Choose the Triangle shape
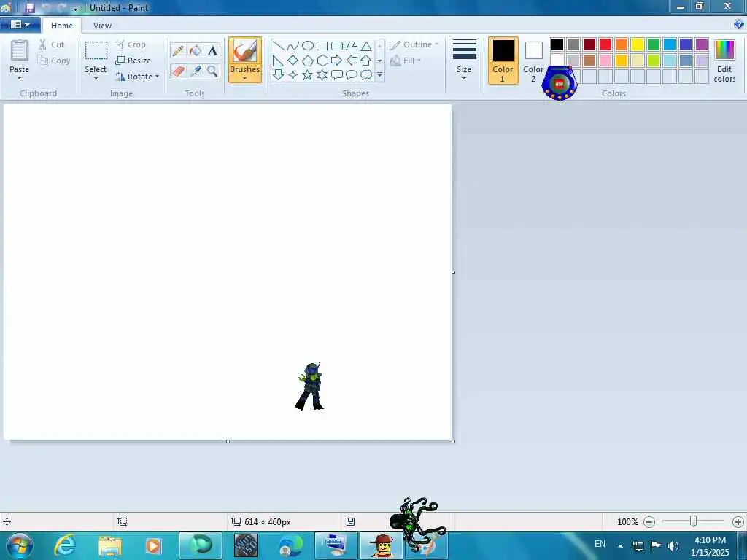Viewport: 747px width, 560px height. [366, 46]
